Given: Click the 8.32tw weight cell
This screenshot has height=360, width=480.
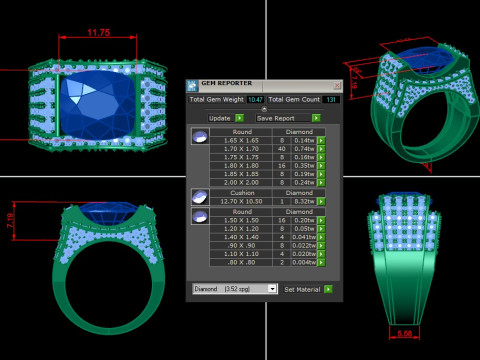Looking at the screenshot, I should tap(304, 201).
